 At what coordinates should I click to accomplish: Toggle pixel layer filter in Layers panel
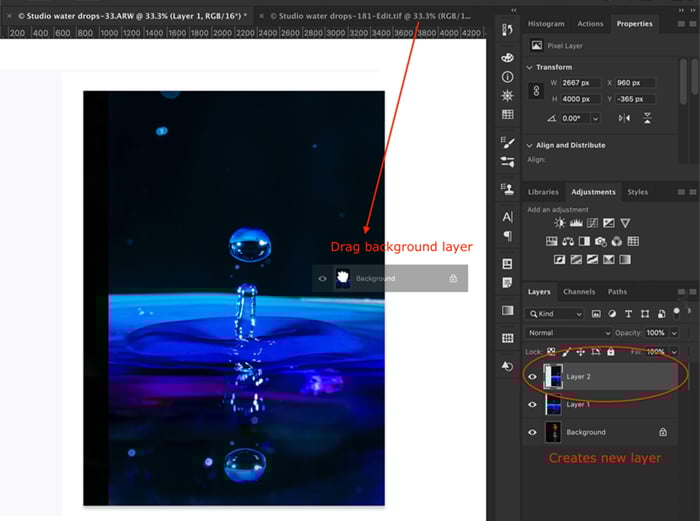click(596, 314)
